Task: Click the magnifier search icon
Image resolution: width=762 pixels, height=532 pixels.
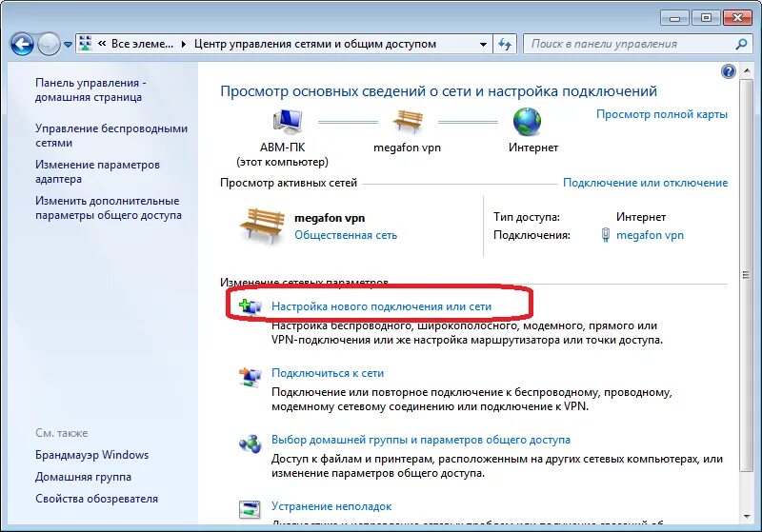Action: (x=742, y=44)
